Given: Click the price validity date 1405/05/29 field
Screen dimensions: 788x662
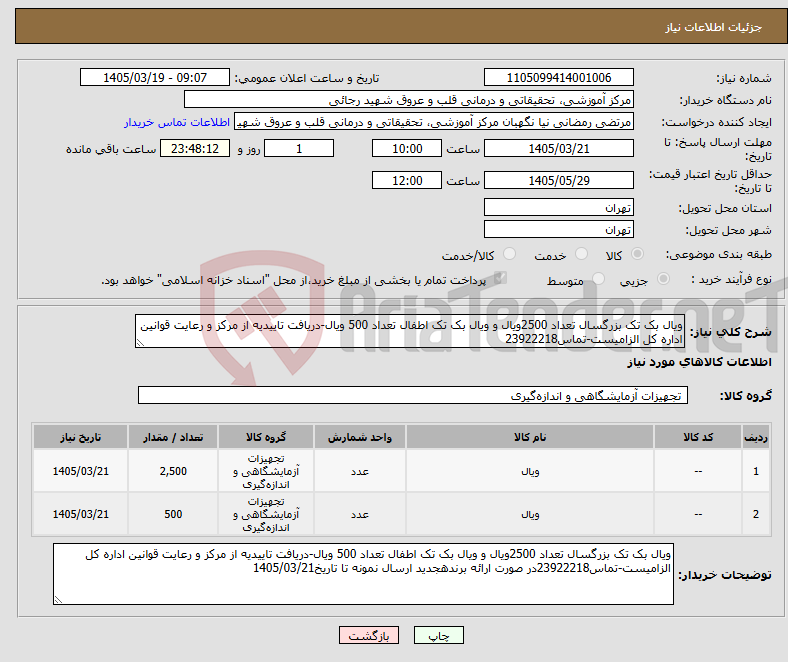Looking at the screenshot, I should click(558, 180).
